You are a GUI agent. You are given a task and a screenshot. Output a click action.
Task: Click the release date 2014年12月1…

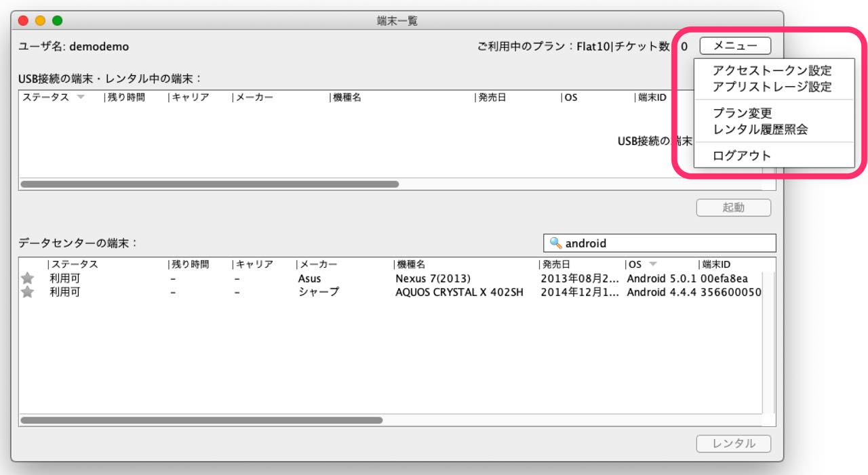point(580,292)
